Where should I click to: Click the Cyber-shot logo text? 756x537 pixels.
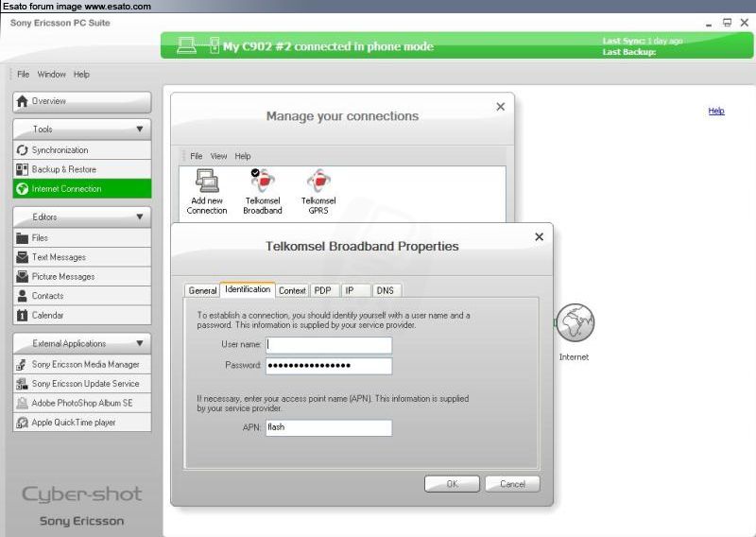tap(82, 494)
